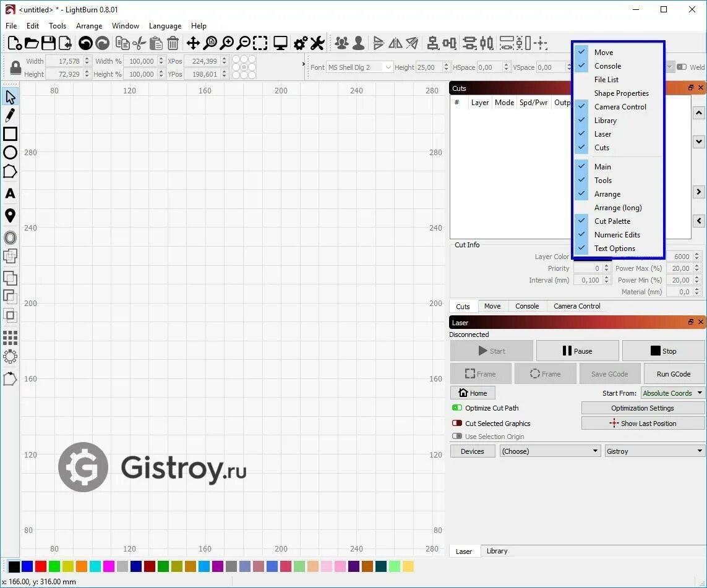Image resolution: width=707 pixels, height=588 pixels.
Task: Pick the blue color swatch
Action: coord(27,566)
